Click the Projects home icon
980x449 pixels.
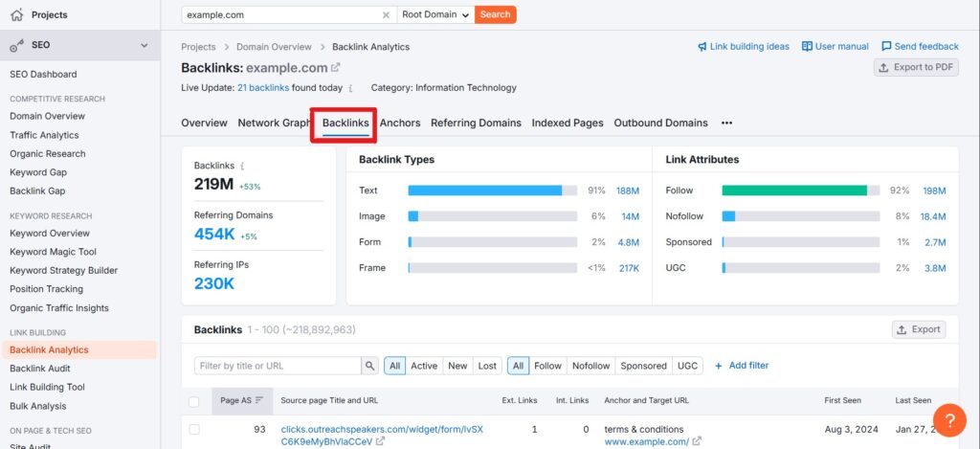[17, 14]
